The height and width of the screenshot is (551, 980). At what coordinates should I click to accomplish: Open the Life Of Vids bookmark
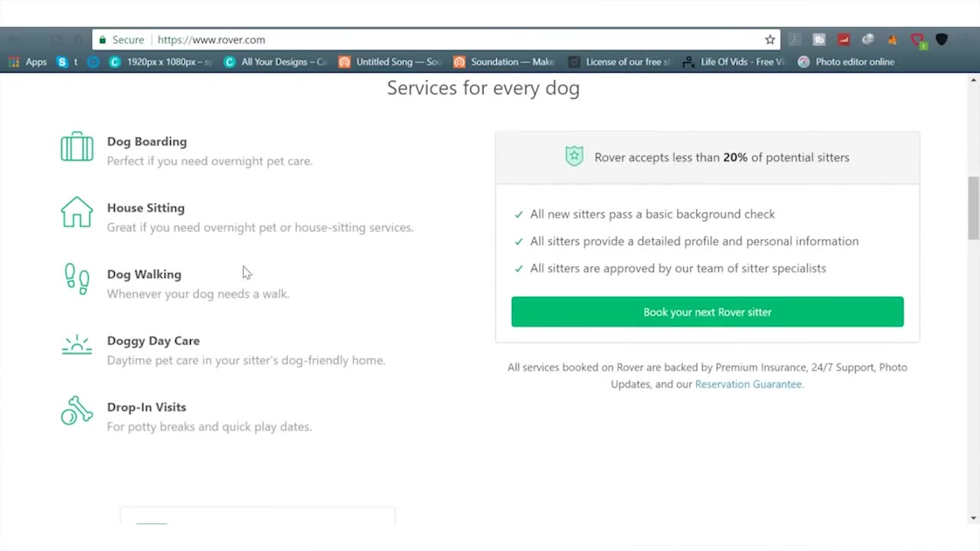tap(734, 62)
